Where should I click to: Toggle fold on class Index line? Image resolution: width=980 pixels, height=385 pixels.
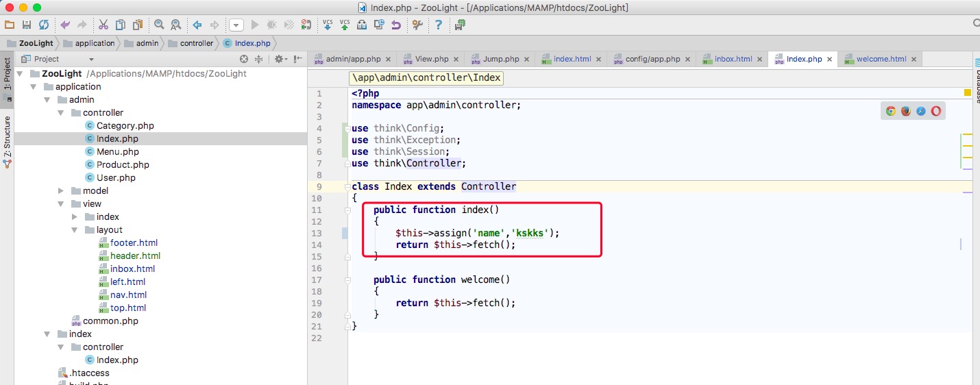click(347, 187)
